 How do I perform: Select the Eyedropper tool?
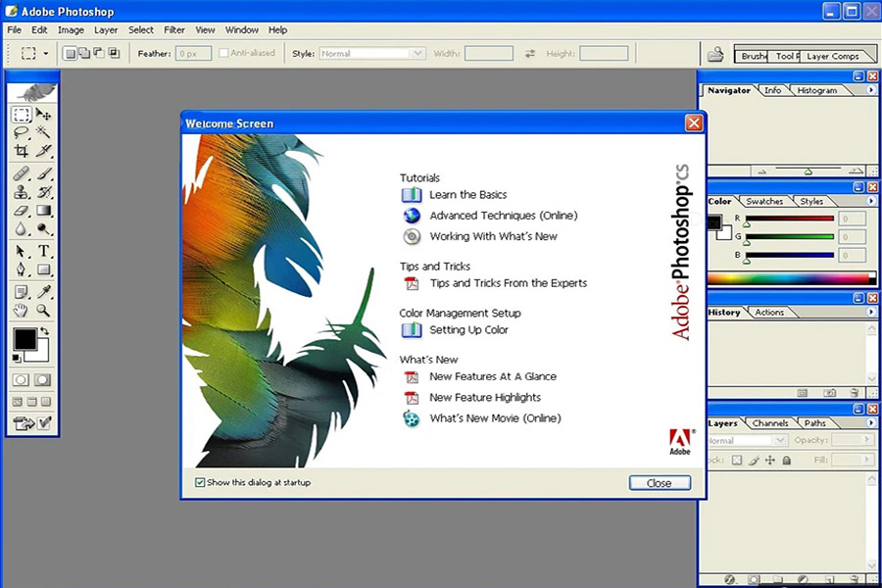43,292
